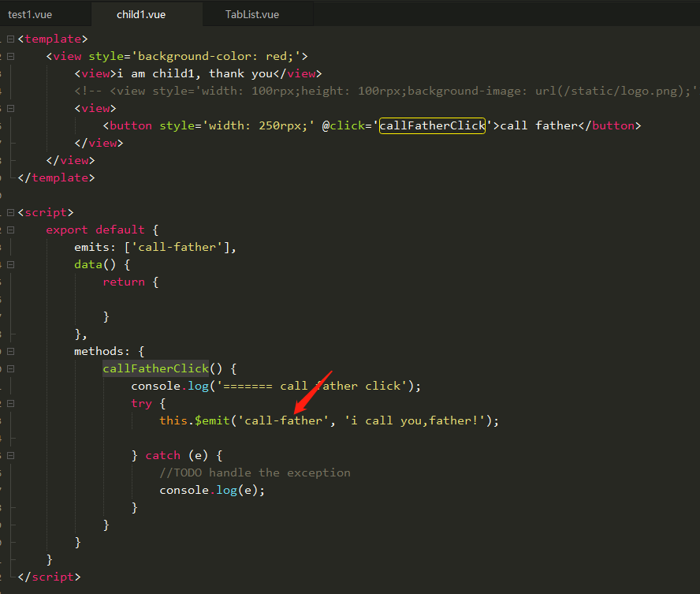Click callFatherClick method definition name

pyautogui.click(x=156, y=368)
